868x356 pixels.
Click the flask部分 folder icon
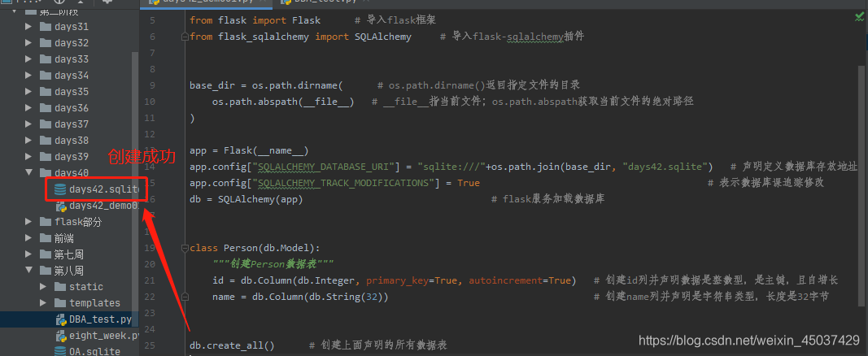(46, 222)
